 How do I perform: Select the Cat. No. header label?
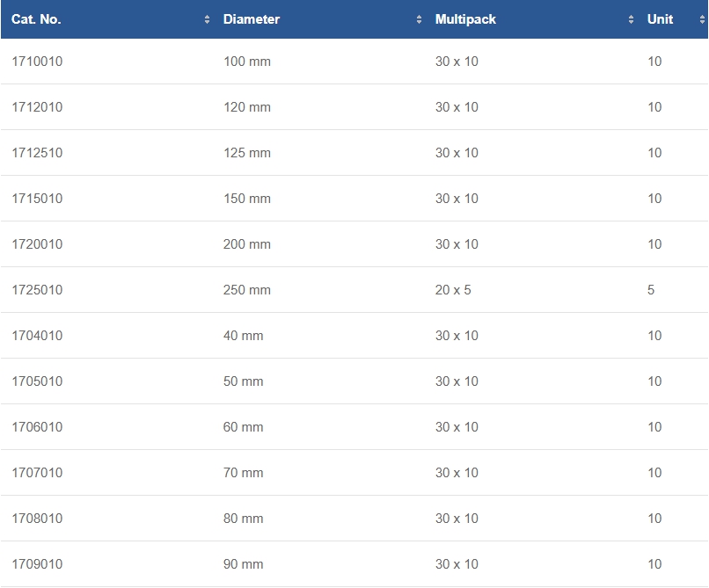pos(36,19)
